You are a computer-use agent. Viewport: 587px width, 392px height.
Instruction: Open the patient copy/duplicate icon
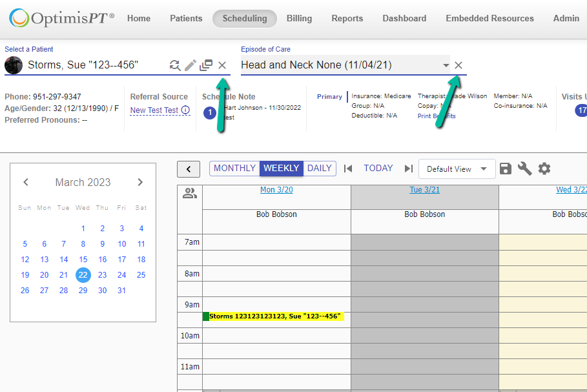[x=206, y=65]
